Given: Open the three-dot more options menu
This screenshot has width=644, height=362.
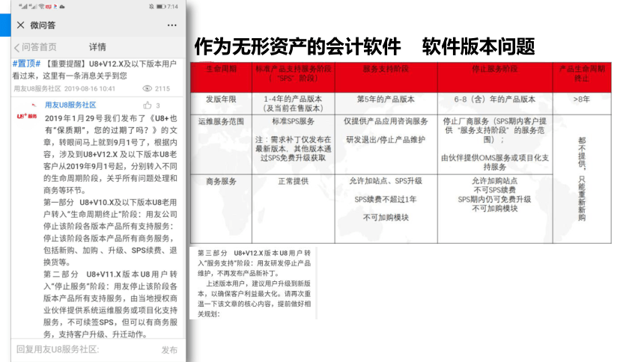Looking at the screenshot, I should tap(171, 25).
